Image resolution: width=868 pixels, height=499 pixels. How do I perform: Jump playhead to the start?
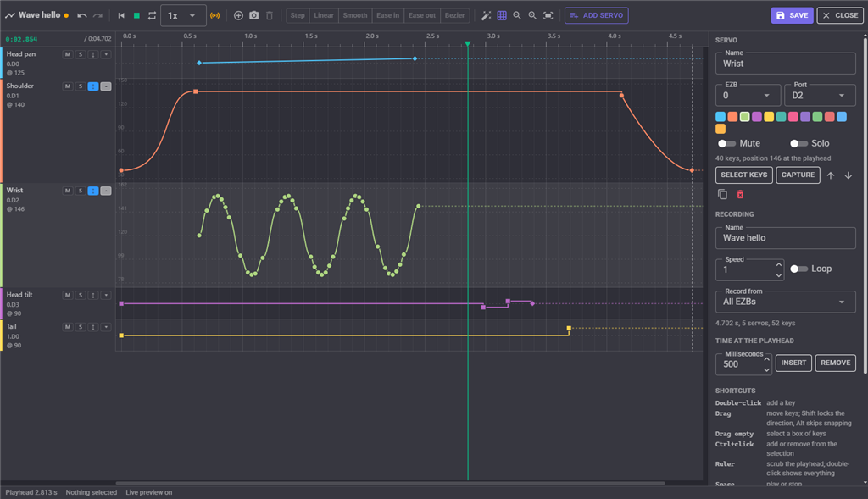[x=121, y=15]
